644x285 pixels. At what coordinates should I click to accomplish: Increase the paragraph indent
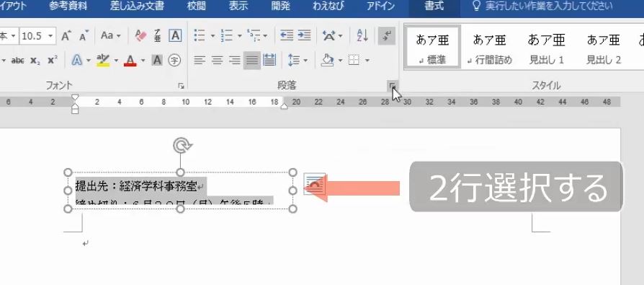point(304,36)
